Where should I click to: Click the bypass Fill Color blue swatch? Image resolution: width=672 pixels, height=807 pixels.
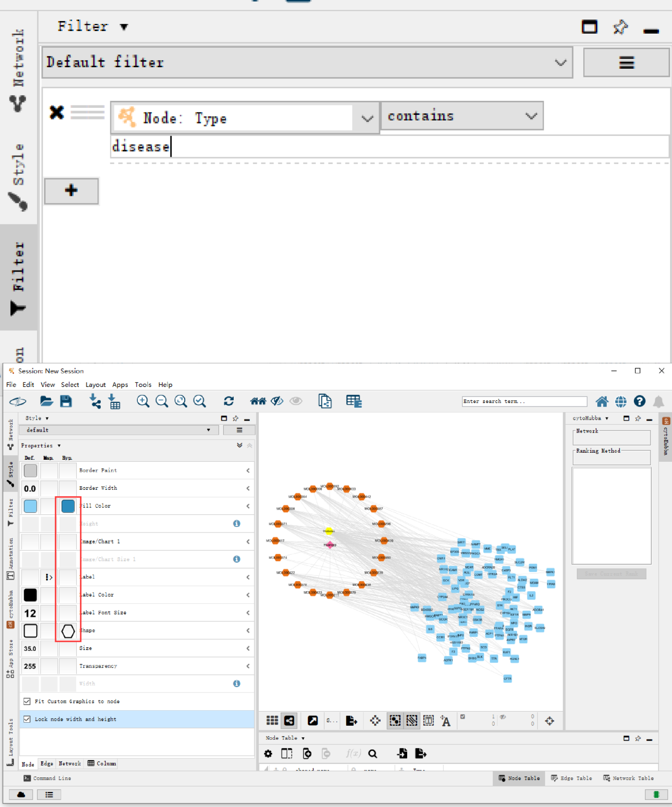pyautogui.click(x=68, y=506)
